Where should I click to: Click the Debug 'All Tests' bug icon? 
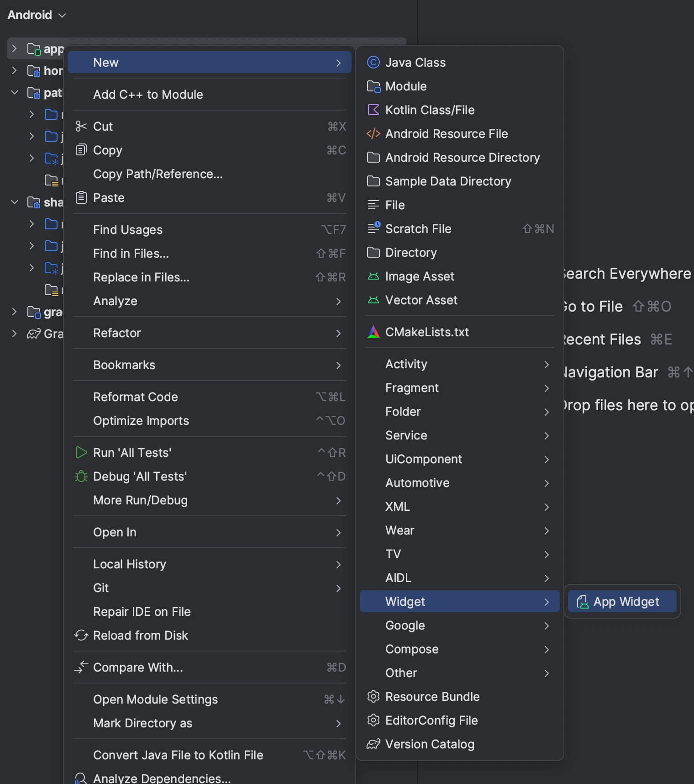point(81,477)
